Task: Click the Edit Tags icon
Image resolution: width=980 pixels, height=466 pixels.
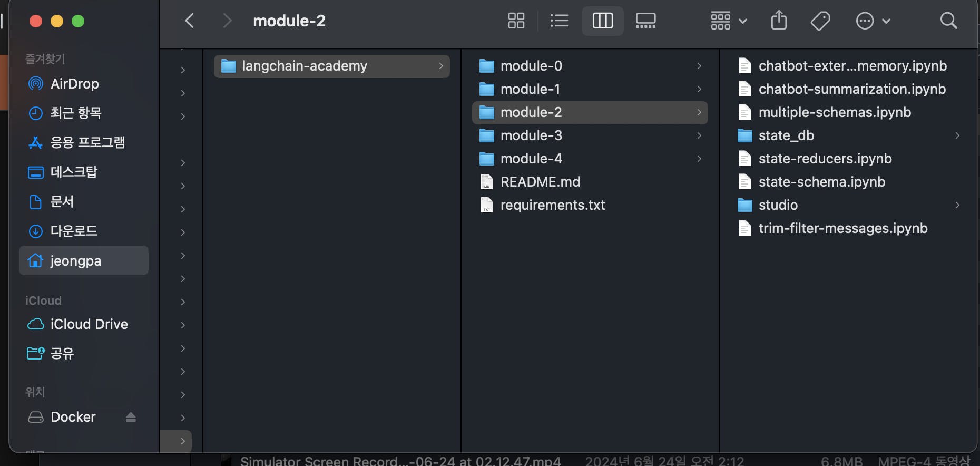Action: 820,21
